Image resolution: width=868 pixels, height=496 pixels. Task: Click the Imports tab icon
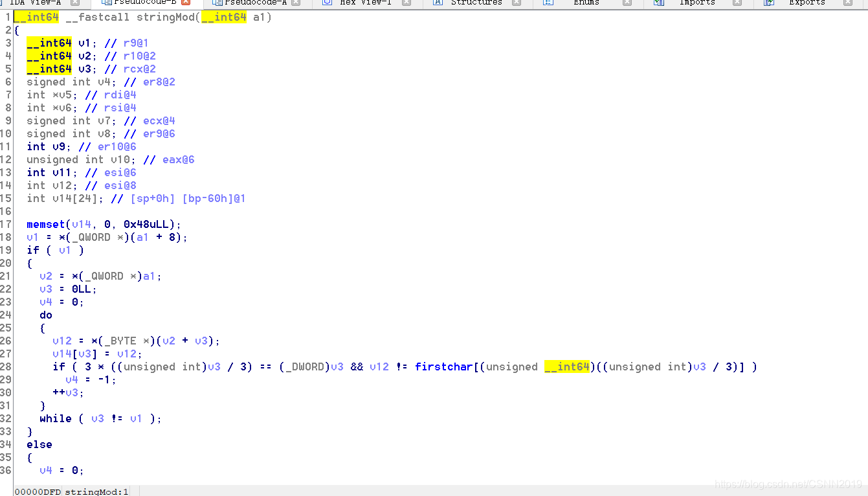659,3
